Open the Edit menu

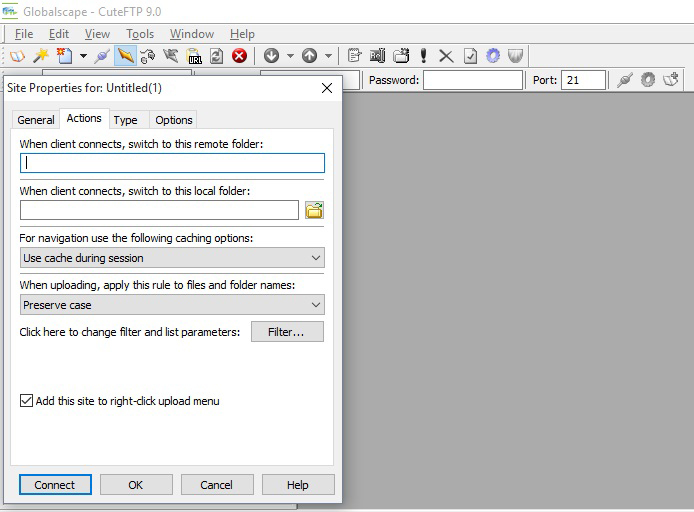59,34
